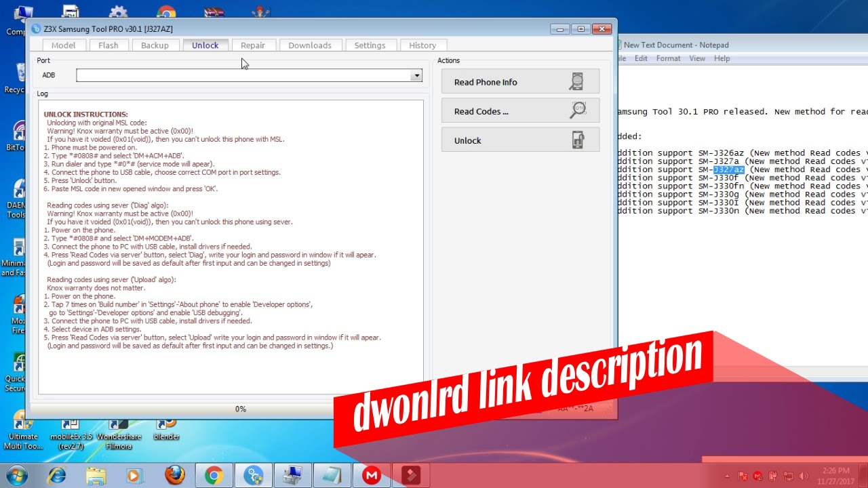Open Notepad Help menu
This screenshot has height=488, width=868.
click(722, 58)
